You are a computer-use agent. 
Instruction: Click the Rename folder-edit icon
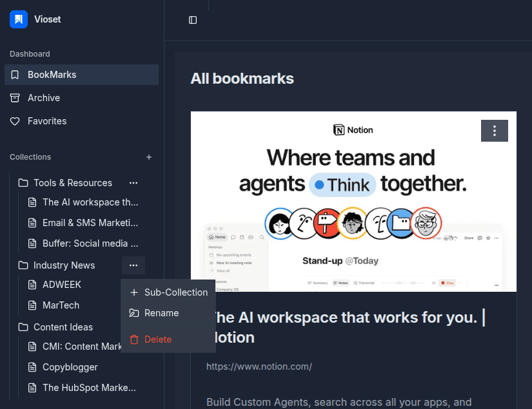[x=134, y=313]
